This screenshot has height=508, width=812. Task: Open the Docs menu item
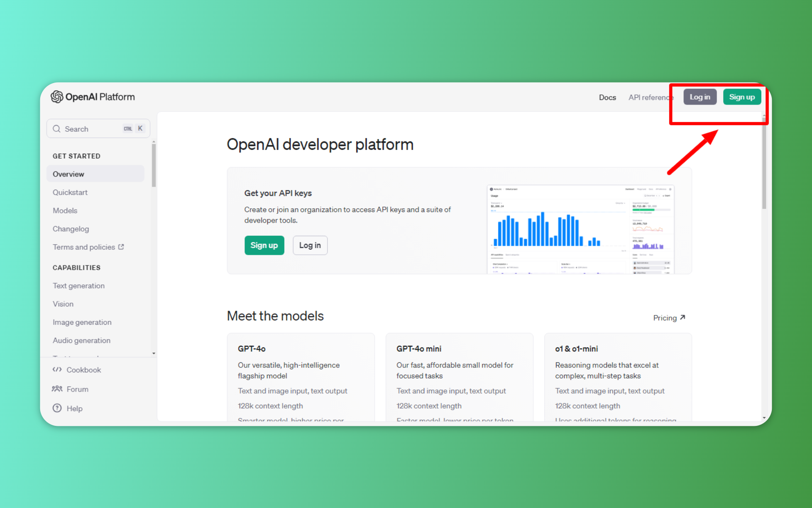607,97
